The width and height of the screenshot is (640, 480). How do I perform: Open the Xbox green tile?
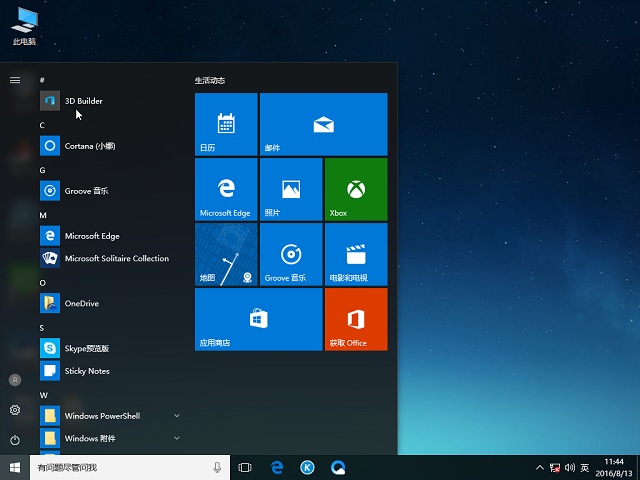tap(355, 189)
